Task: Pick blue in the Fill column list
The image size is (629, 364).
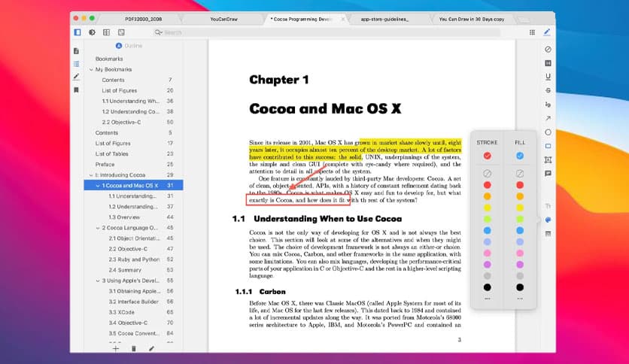Action: [x=519, y=230]
